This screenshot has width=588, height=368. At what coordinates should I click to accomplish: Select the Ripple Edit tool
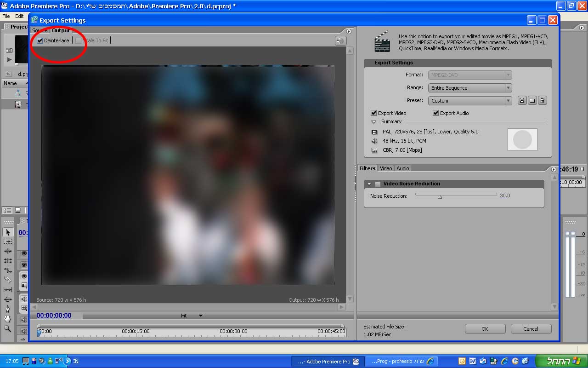coord(8,251)
